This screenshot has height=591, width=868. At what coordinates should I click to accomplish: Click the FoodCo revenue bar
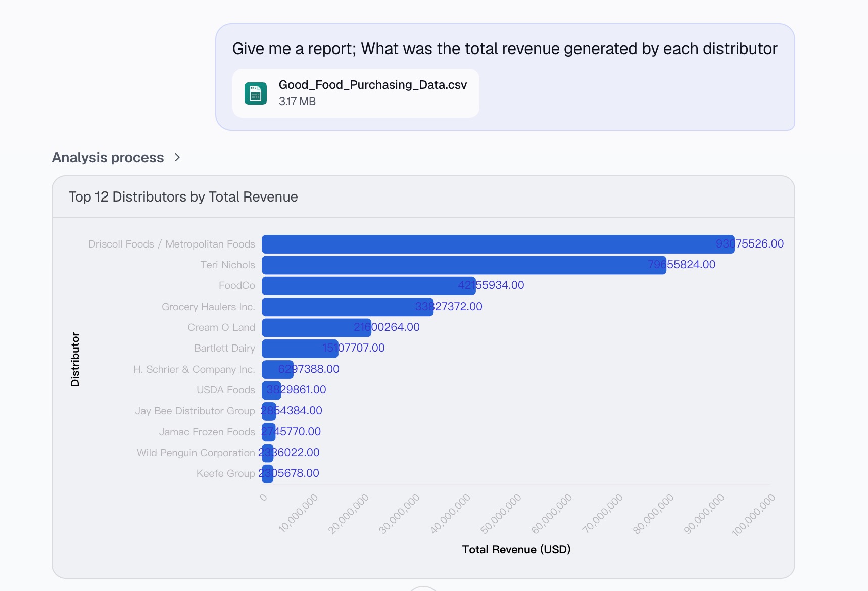[x=368, y=286]
